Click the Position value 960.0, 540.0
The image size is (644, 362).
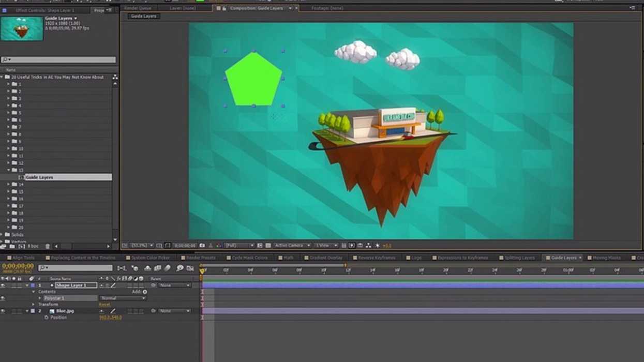(110, 318)
